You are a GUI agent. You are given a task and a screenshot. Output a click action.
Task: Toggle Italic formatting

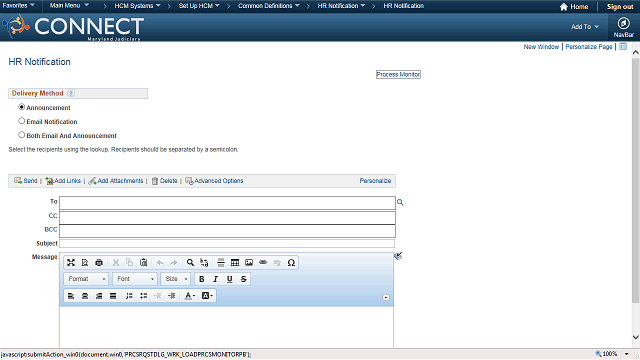(x=216, y=279)
